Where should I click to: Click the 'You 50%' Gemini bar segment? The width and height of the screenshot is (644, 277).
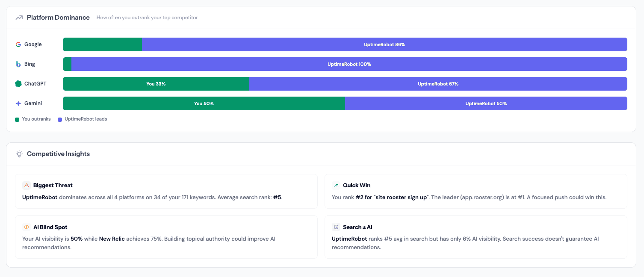click(204, 103)
